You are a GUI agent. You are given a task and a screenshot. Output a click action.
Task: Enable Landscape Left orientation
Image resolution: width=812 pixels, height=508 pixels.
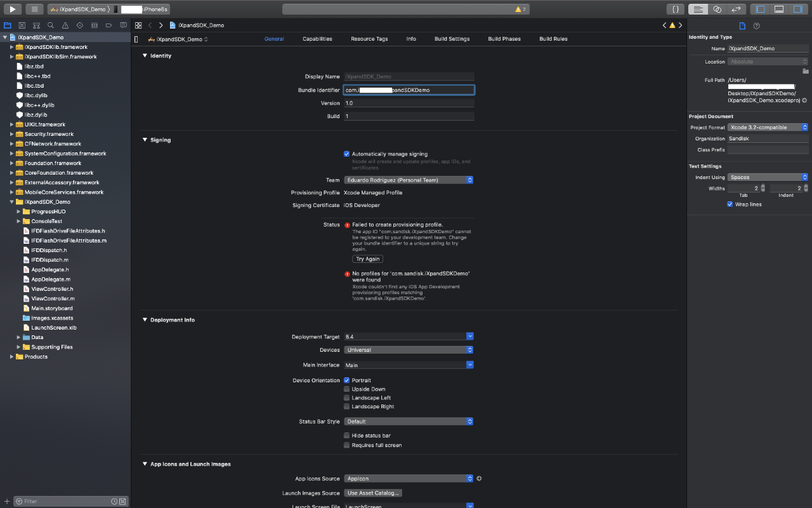346,398
